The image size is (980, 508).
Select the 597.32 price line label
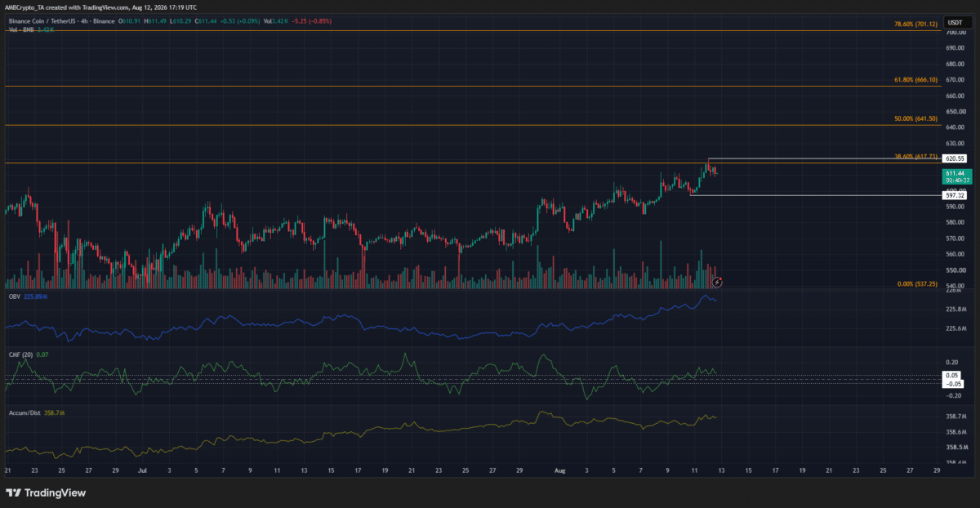click(x=955, y=195)
